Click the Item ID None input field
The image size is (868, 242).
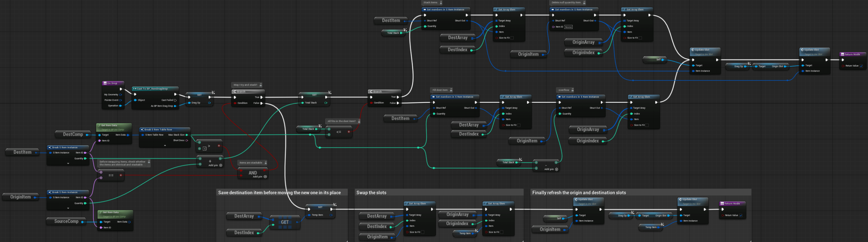coord(568,27)
